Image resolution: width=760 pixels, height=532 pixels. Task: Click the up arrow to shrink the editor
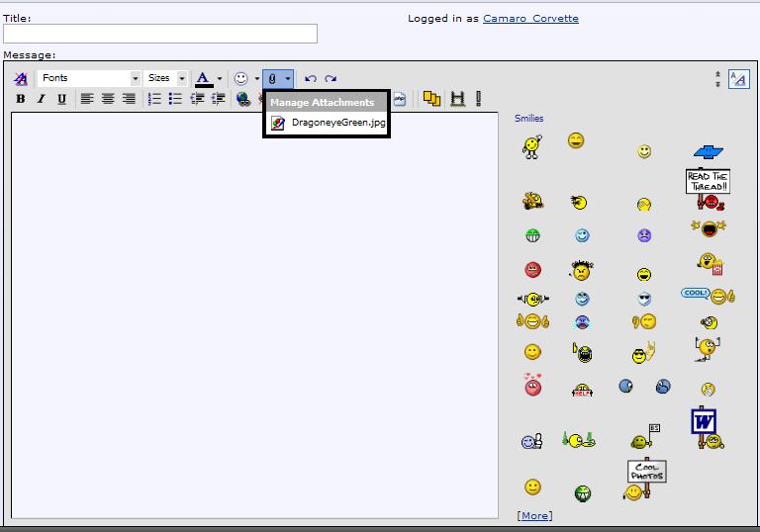click(x=717, y=74)
